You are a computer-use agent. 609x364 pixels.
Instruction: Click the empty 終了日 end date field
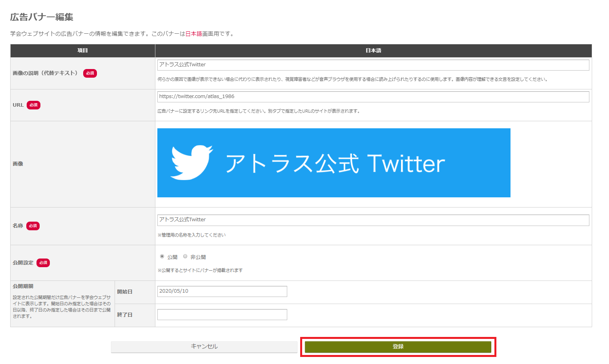222,315
